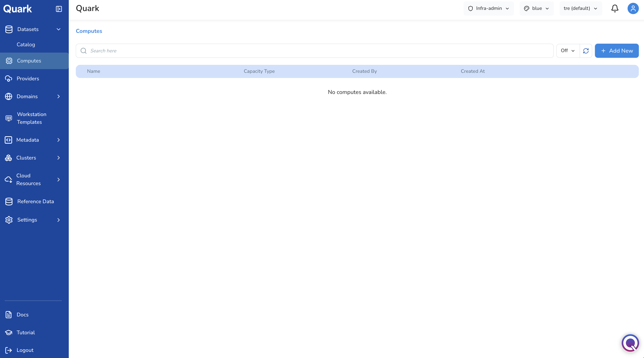Open Reference Data page
The image size is (644, 358).
[35, 201]
